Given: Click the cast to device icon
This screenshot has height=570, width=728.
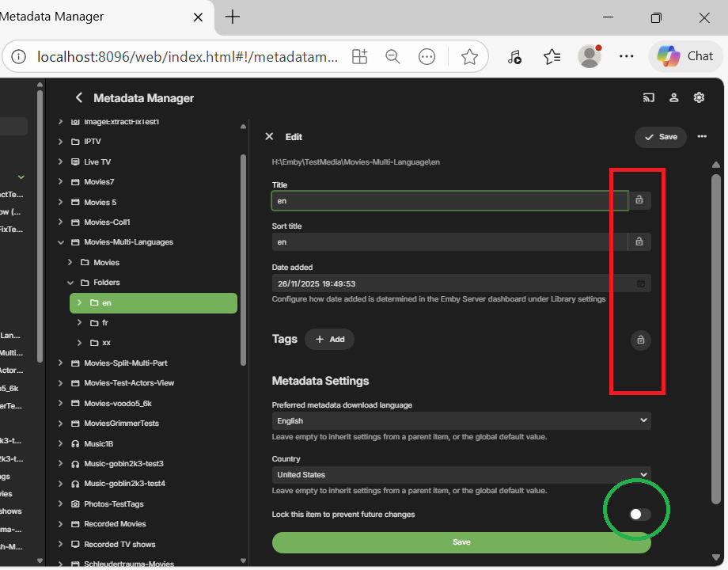Looking at the screenshot, I should [x=649, y=97].
